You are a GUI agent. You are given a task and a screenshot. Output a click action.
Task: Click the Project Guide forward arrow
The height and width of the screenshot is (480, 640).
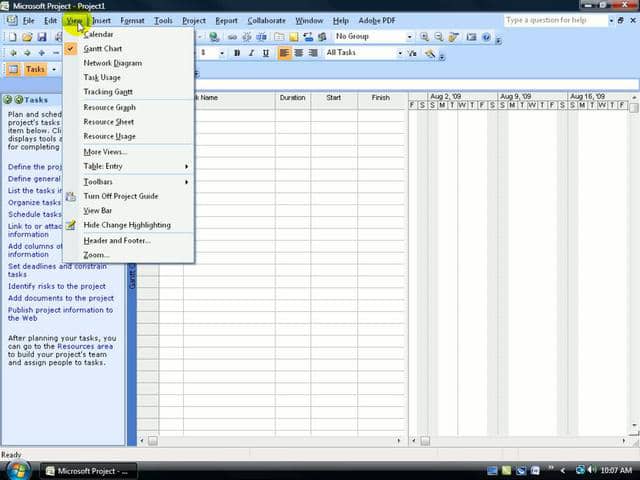coord(18,100)
